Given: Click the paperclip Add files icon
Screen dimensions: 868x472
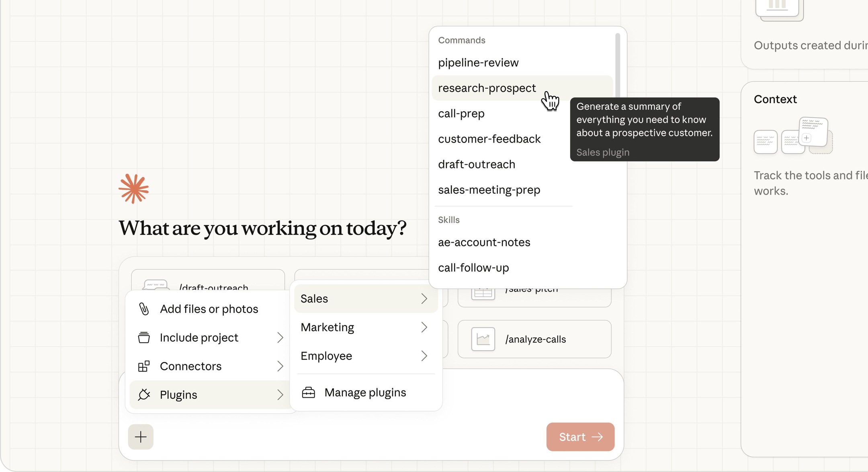Looking at the screenshot, I should click(143, 309).
